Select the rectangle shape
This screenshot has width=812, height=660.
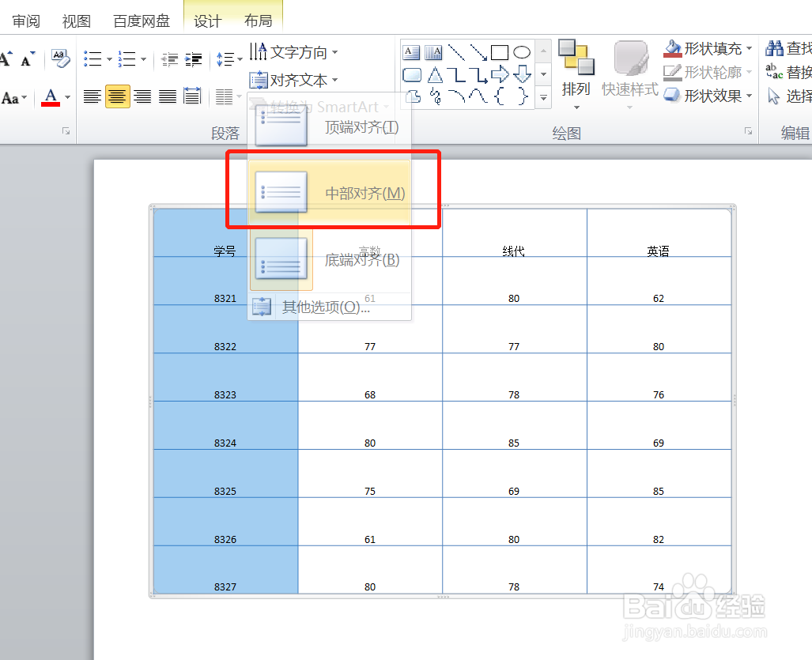(x=500, y=52)
